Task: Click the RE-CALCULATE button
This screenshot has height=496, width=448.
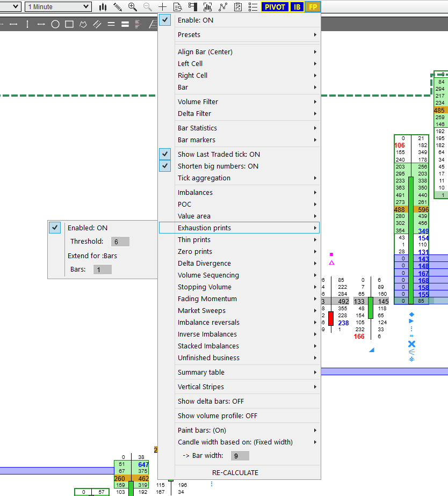Action: tap(235, 473)
